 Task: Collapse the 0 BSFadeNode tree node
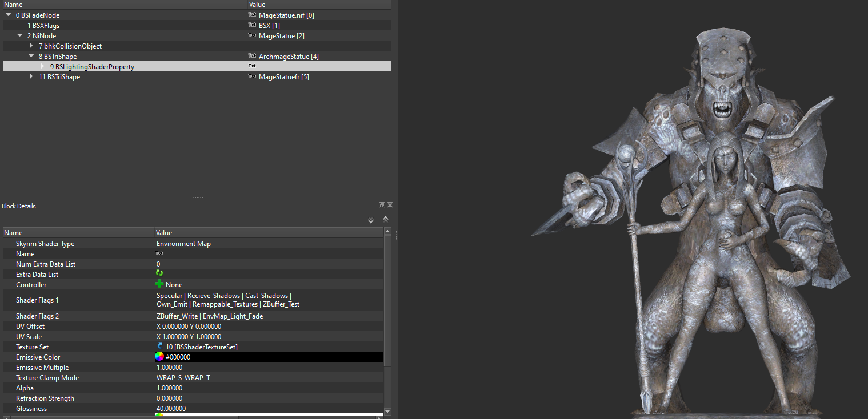(9, 15)
